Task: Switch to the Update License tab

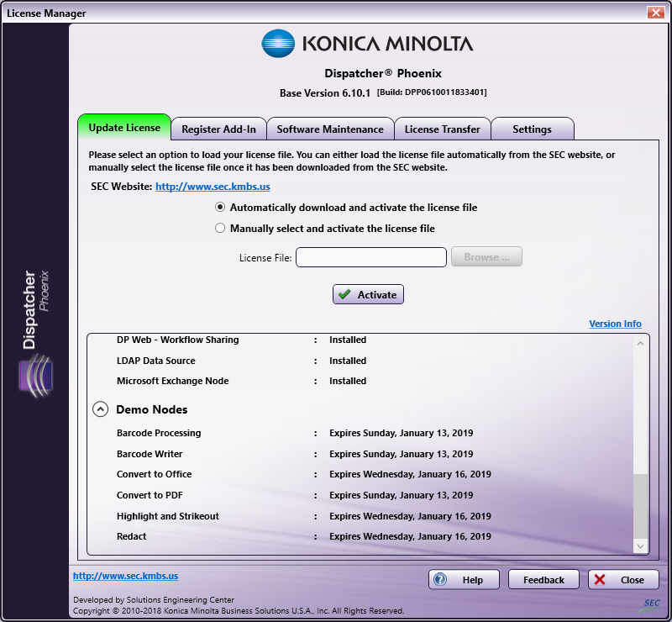Action: pyautogui.click(x=124, y=128)
